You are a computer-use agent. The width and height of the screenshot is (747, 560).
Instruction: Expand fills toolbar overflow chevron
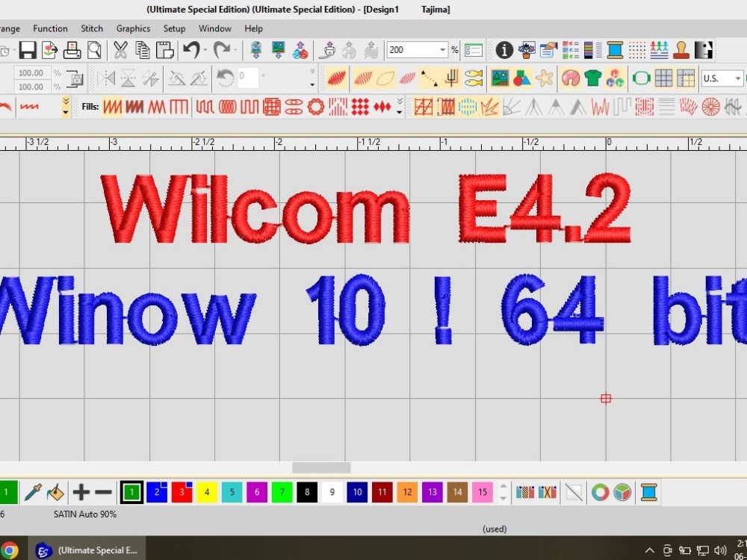[x=400, y=107]
